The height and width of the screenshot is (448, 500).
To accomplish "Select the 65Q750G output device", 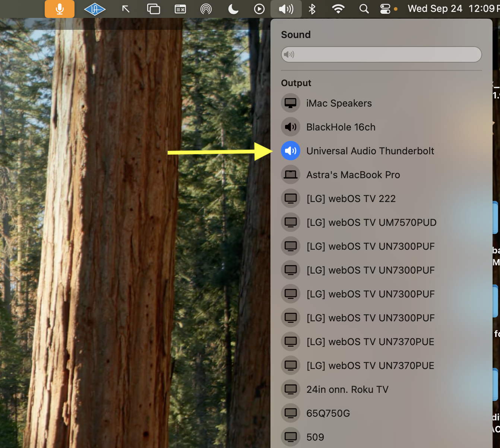I will pos(328,413).
